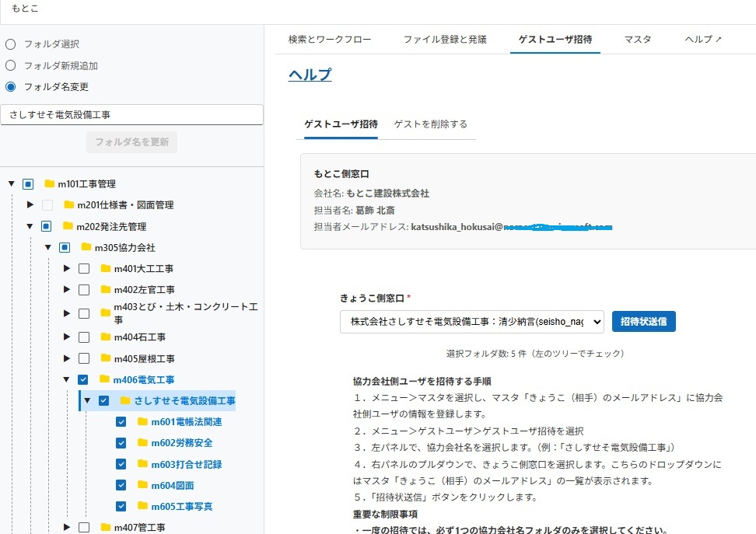
Task: Open the きょうこ側窓口 dropdown
Action: (x=471, y=322)
